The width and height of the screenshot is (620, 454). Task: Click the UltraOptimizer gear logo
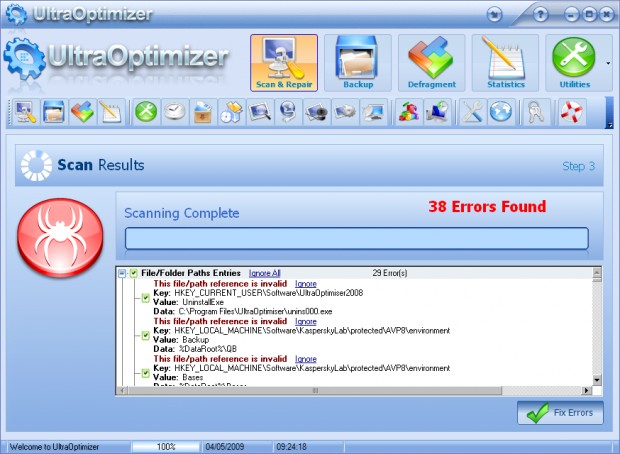click(x=24, y=60)
